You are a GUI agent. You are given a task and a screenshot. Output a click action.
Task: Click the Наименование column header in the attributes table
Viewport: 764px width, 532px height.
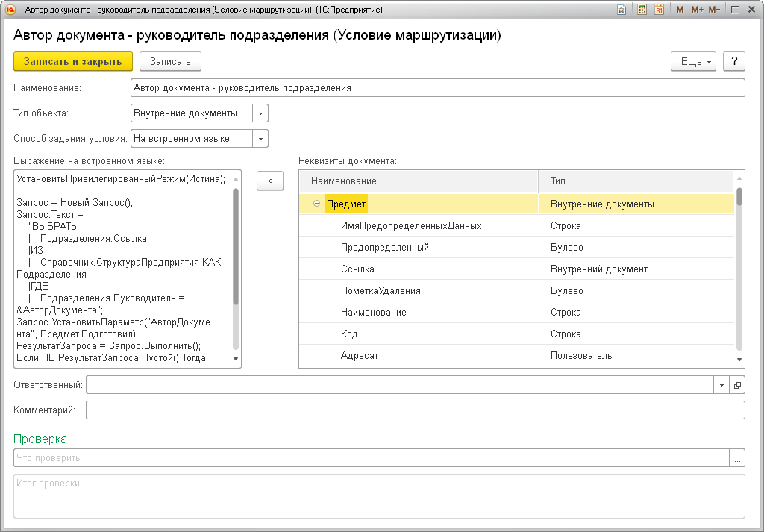click(x=419, y=181)
